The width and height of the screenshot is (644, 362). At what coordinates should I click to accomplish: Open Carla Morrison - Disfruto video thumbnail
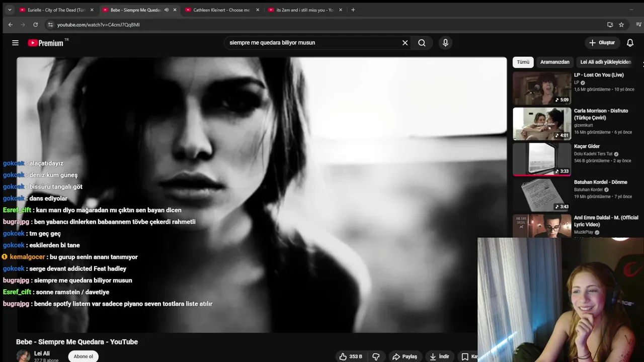[x=542, y=124]
